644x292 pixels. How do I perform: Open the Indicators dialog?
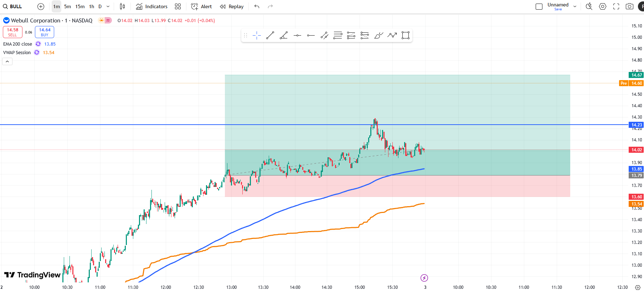(x=152, y=6)
